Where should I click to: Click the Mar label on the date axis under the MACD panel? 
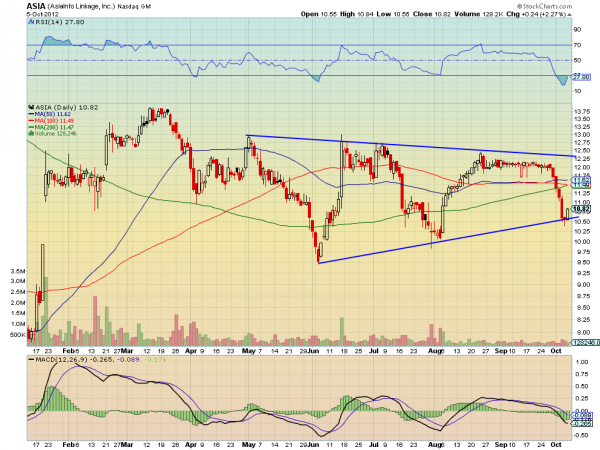pos(127,445)
